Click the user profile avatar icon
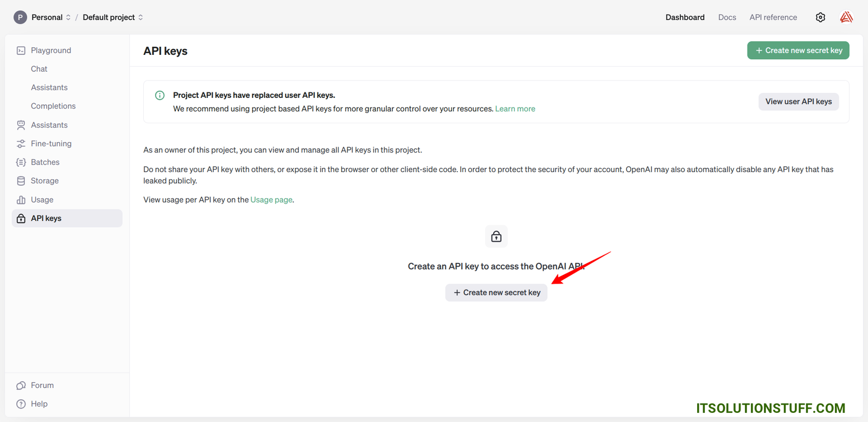Image resolution: width=868 pixels, height=422 pixels. coord(846,17)
